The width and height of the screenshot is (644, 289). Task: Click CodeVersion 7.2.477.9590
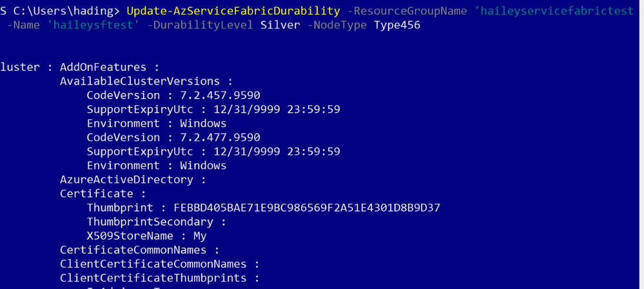point(173,137)
